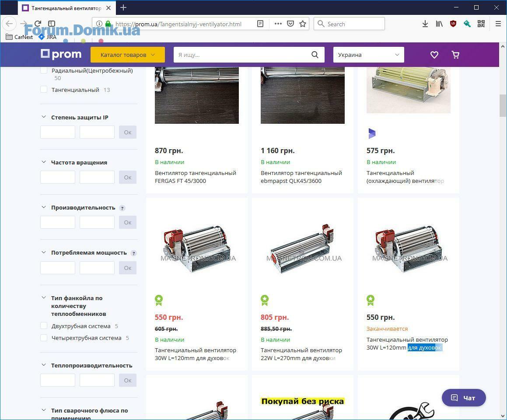Reload the page with the refresh icon
This screenshot has width=507, height=420.
[x=38, y=24]
